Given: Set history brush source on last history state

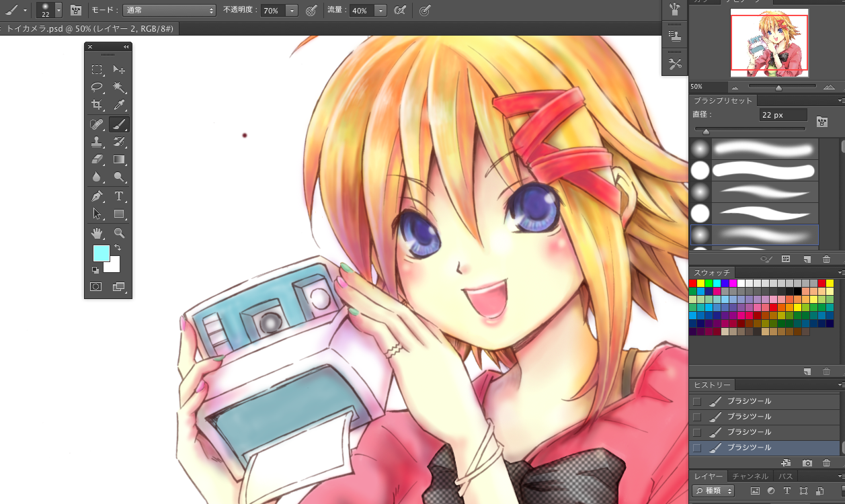Looking at the screenshot, I should (696, 448).
